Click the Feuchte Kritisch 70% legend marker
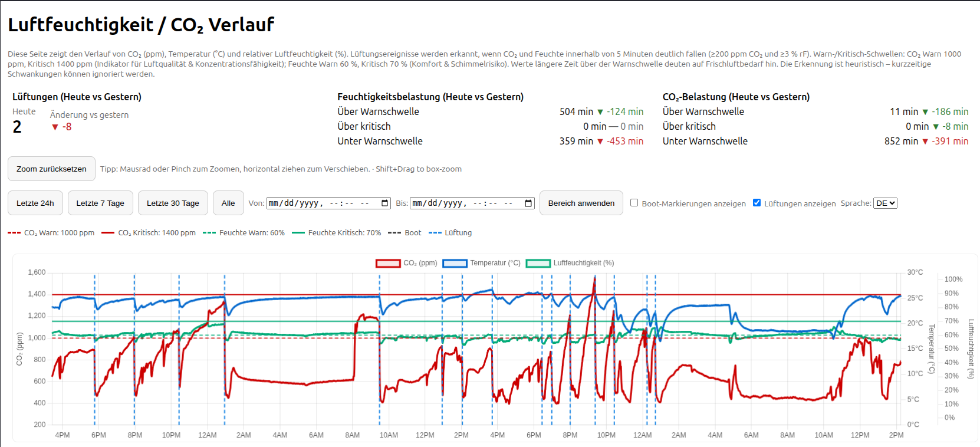Screen dimensions: 980x447 (298, 233)
